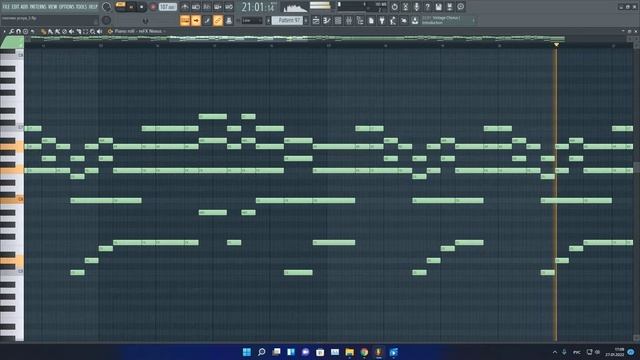Toggle note/clip grouping link

(218, 20)
